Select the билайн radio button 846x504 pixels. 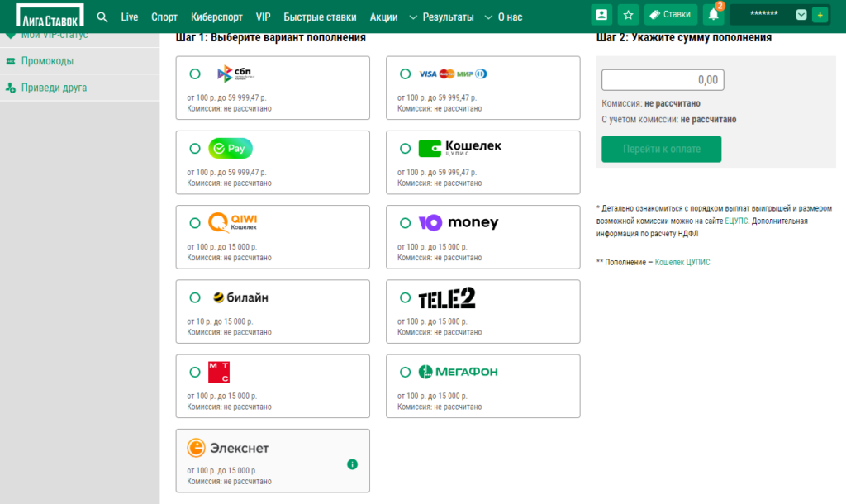pos(195,297)
